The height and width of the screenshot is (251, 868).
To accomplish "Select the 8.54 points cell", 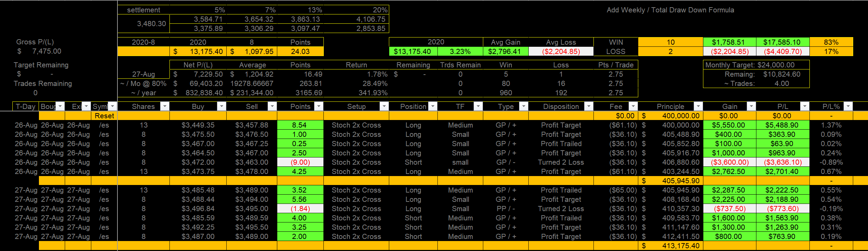I will pyautogui.click(x=300, y=125).
